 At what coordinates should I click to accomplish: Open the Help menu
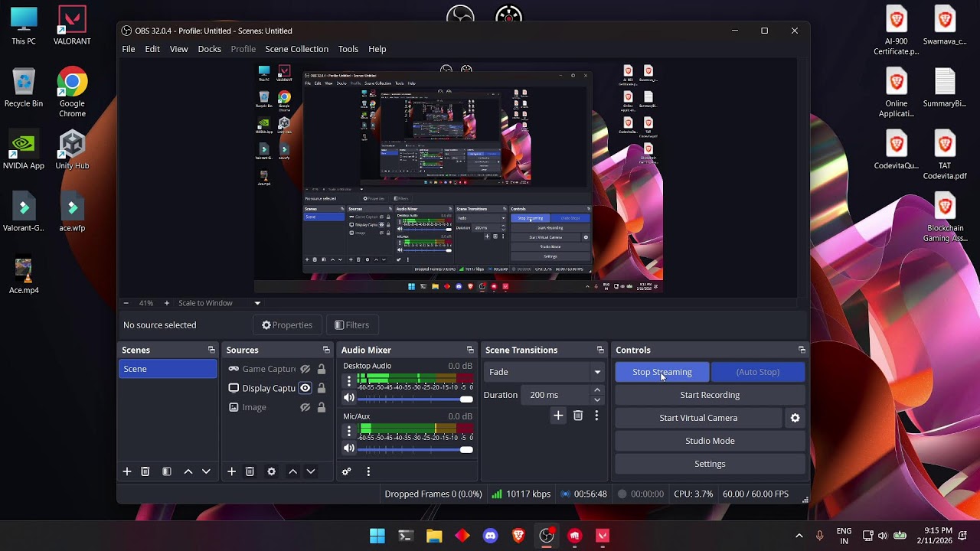(377, 49)
